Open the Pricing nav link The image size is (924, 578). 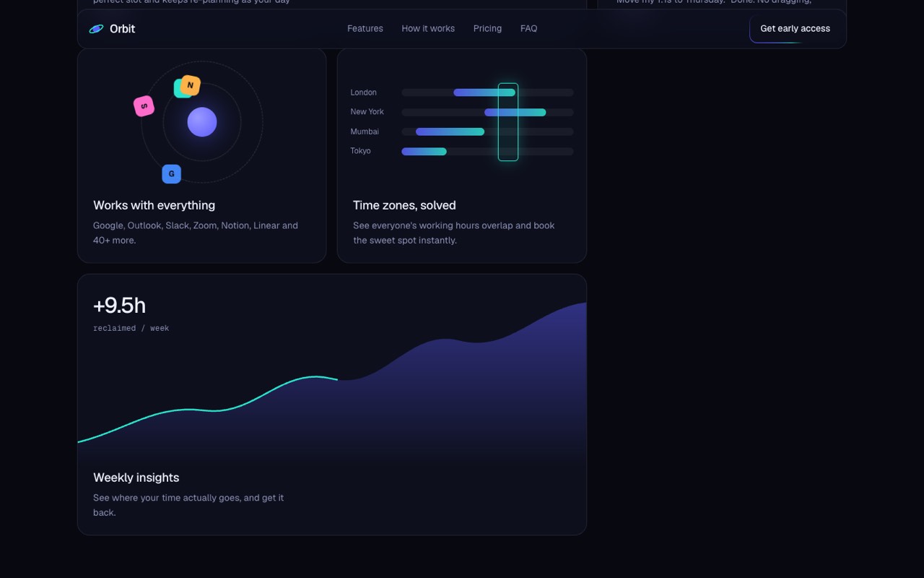487,29
